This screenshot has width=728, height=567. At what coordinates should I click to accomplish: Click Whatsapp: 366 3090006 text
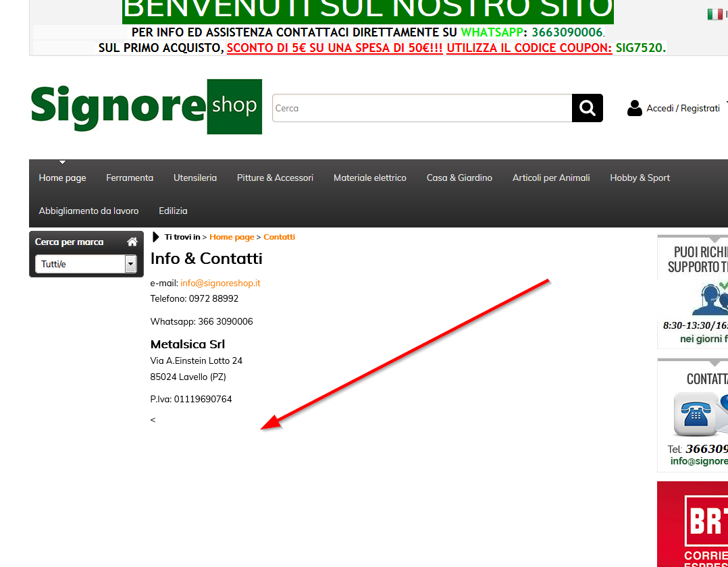point(201,321)
